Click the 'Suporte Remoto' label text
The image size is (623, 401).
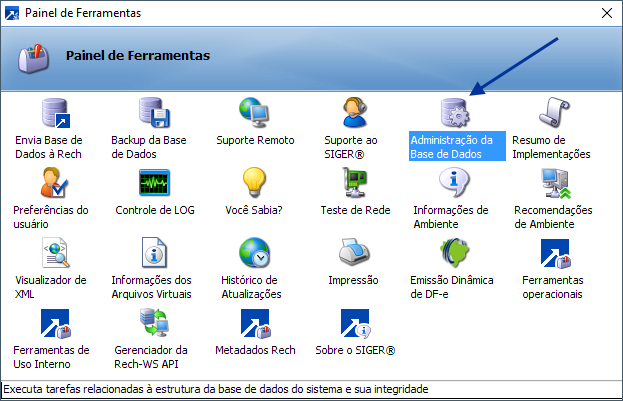point(255,140)
